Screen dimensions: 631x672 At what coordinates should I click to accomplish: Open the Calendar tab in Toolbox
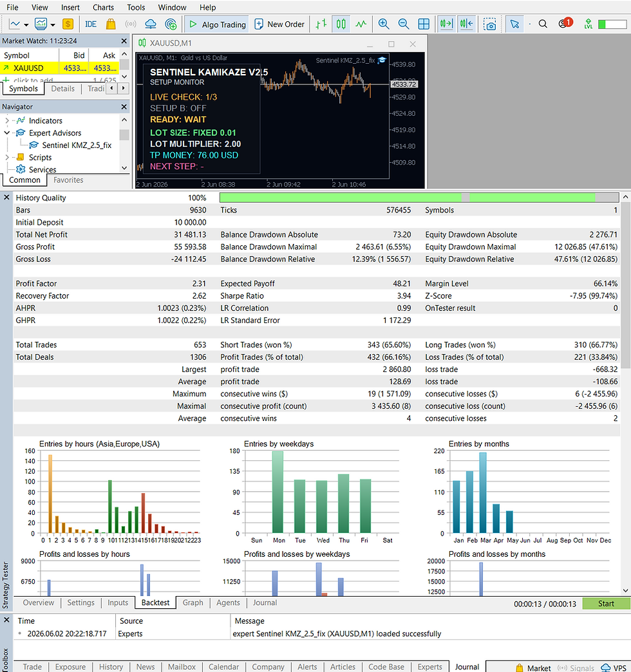pyautogui.click(x=224, y=667)
